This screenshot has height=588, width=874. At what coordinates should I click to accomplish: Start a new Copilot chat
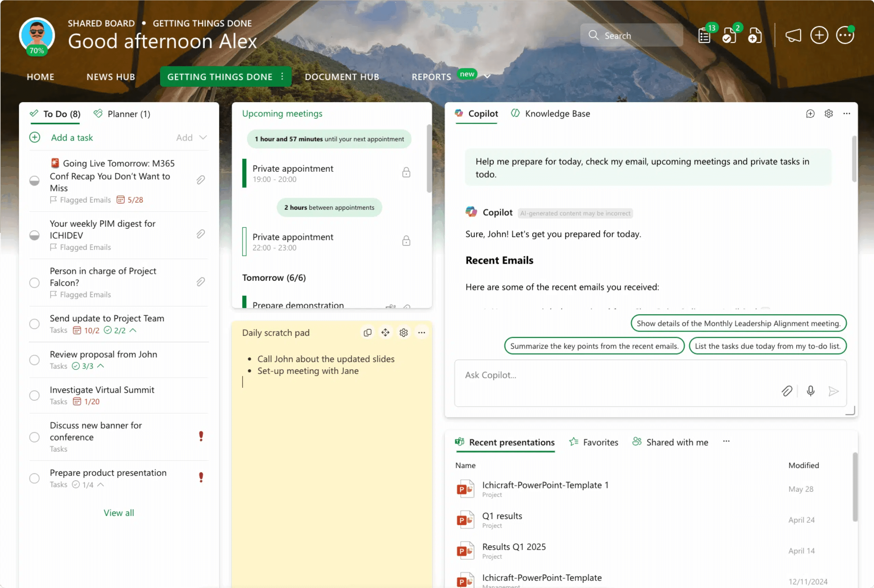pos(810,114)
